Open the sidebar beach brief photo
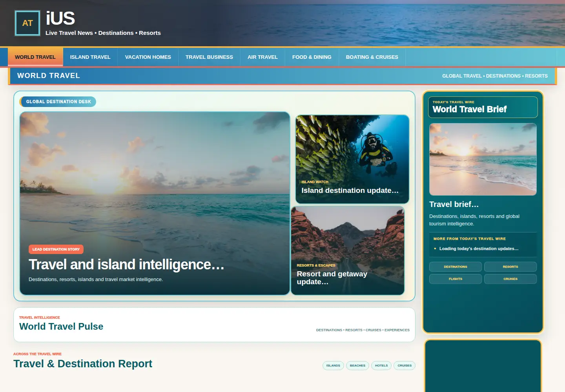Screen dimensions: 565x392 pos(483,159)
